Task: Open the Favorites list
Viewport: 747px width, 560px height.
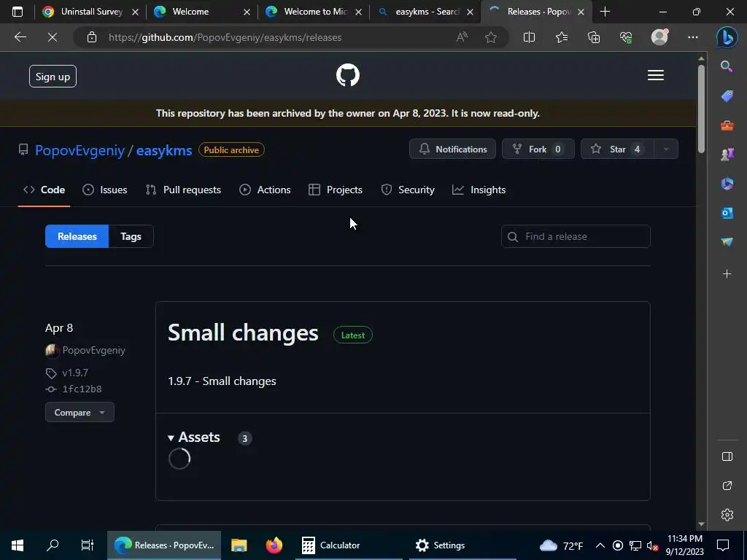Action: click(x=562, y=37)
